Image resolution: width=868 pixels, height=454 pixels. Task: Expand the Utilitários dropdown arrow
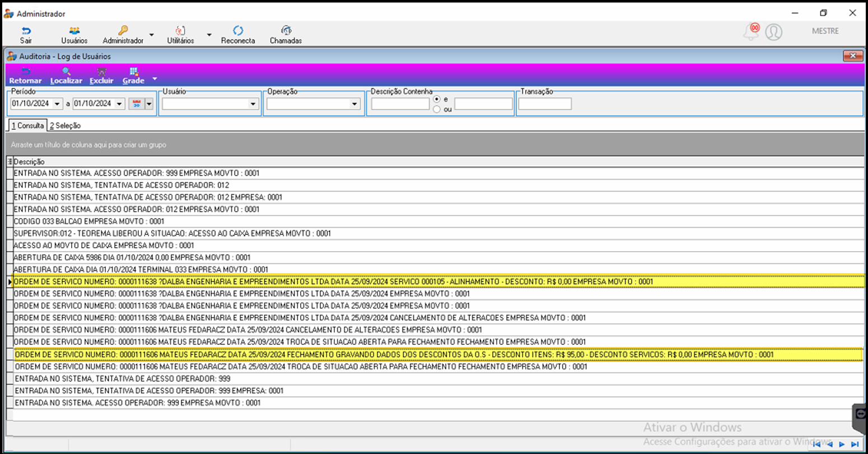pos(209,35)
